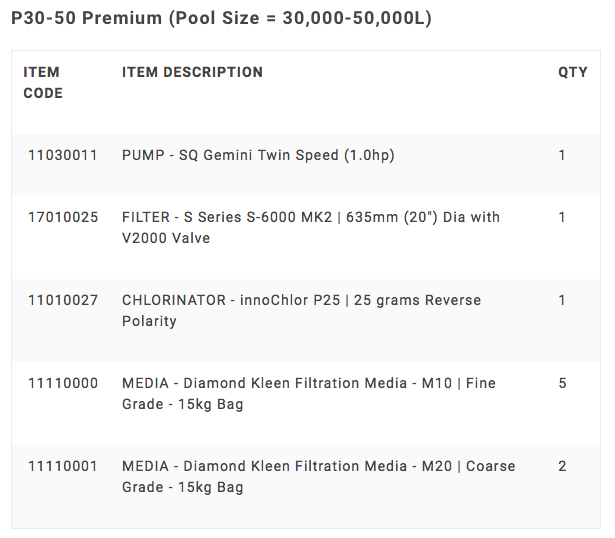Select item code 17010025

click(x=63, y=217)
